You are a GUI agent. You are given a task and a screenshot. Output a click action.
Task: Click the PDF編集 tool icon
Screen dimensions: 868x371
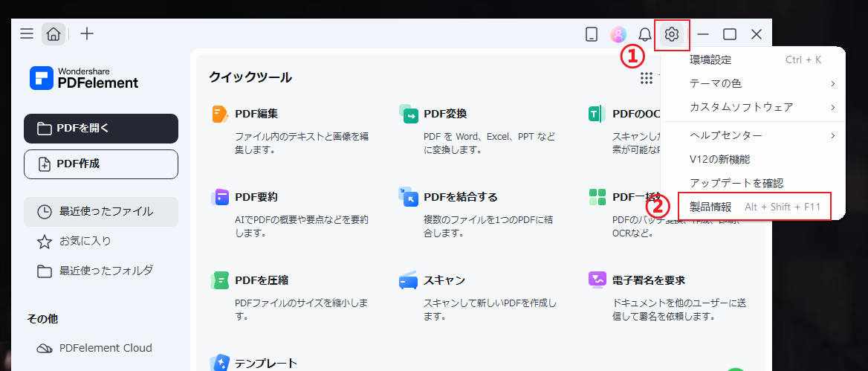click(x=220, y=114)
